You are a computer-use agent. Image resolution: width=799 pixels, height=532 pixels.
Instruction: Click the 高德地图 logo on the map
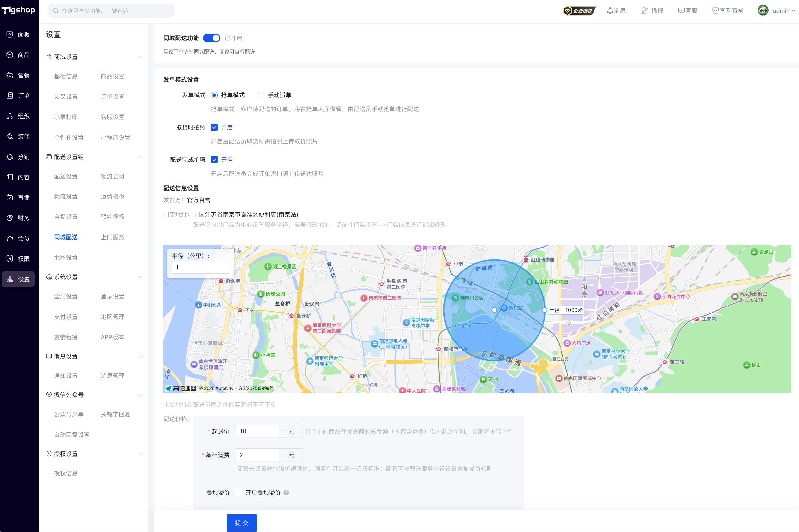181,388
